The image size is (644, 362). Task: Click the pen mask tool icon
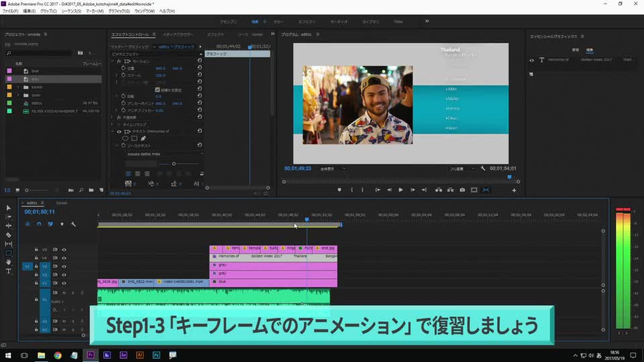point(144,138)
